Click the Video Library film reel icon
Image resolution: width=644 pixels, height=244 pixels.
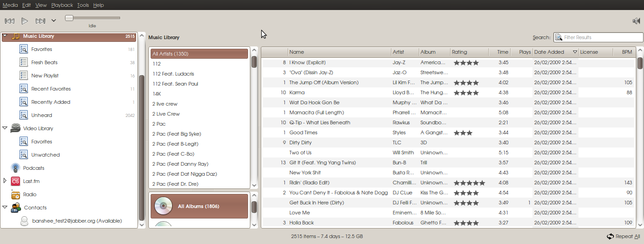(15, 128)
